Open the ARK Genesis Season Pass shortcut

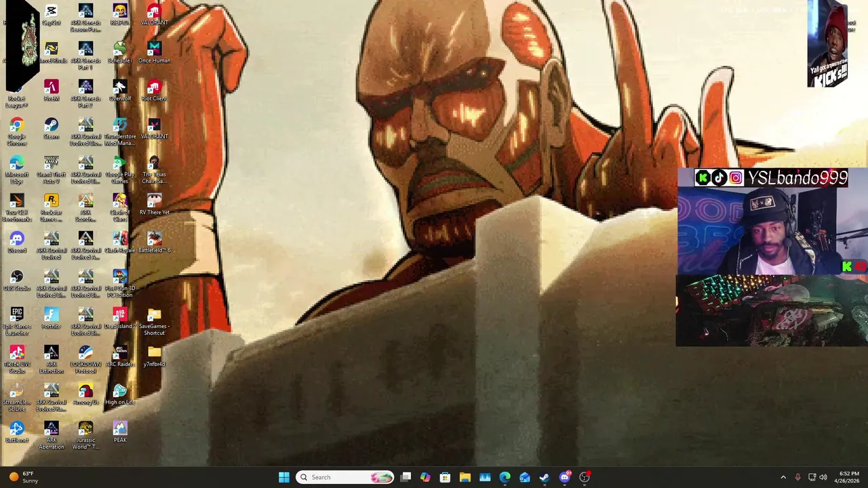pyautogui.click(x=85, y=18)
